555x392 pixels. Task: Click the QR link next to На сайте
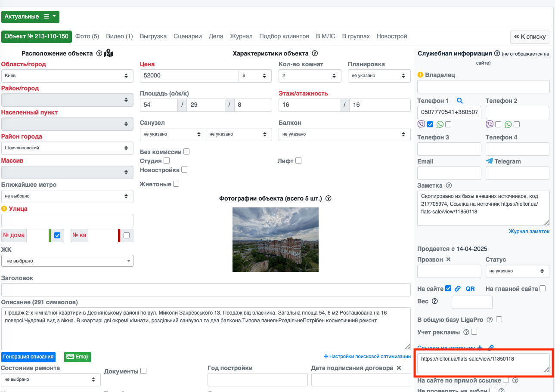pos(470,289)
